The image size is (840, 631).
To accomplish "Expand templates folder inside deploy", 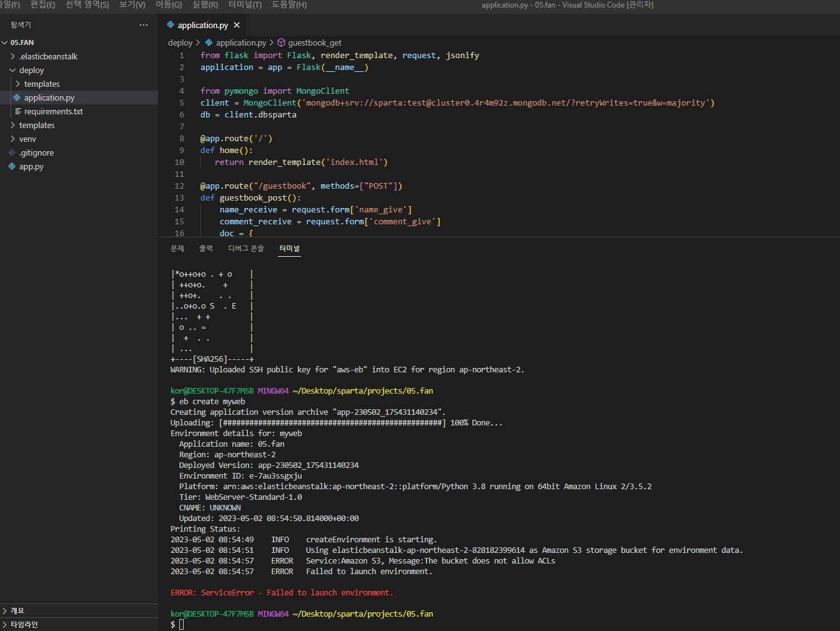I will pyautogui.click(x=17, y=84).
